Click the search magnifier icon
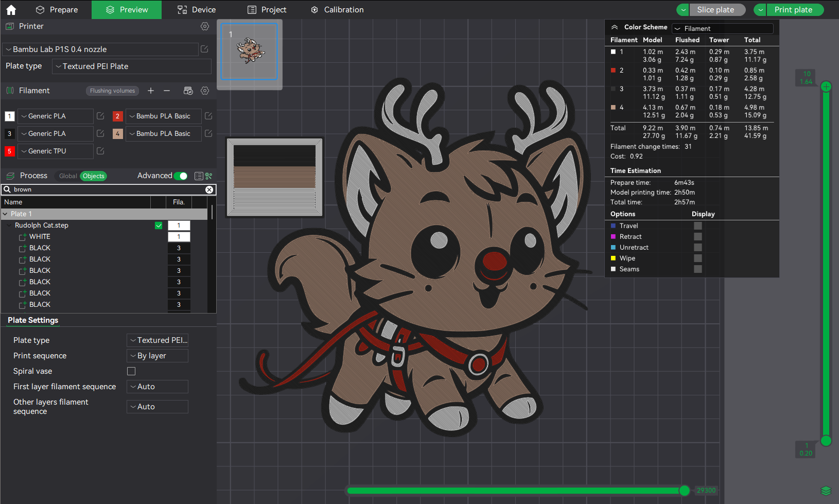This screenshot has width=839, height=504. click(7, 189)
